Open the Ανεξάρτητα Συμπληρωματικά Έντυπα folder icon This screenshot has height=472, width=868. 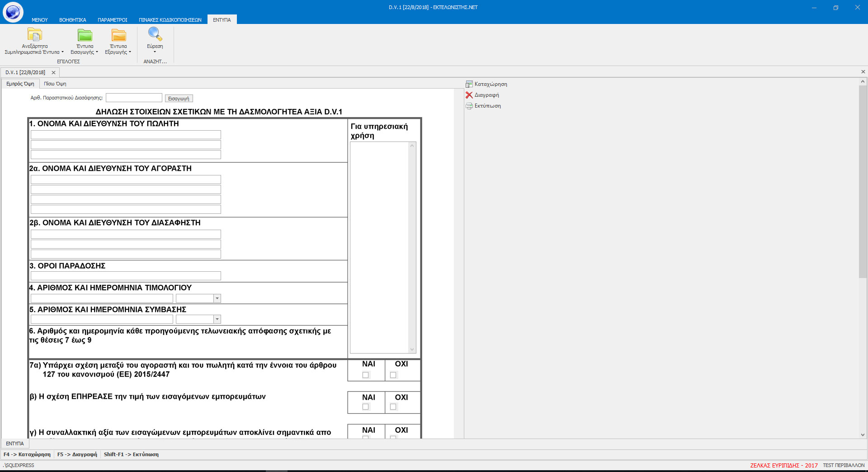point(34,35)
